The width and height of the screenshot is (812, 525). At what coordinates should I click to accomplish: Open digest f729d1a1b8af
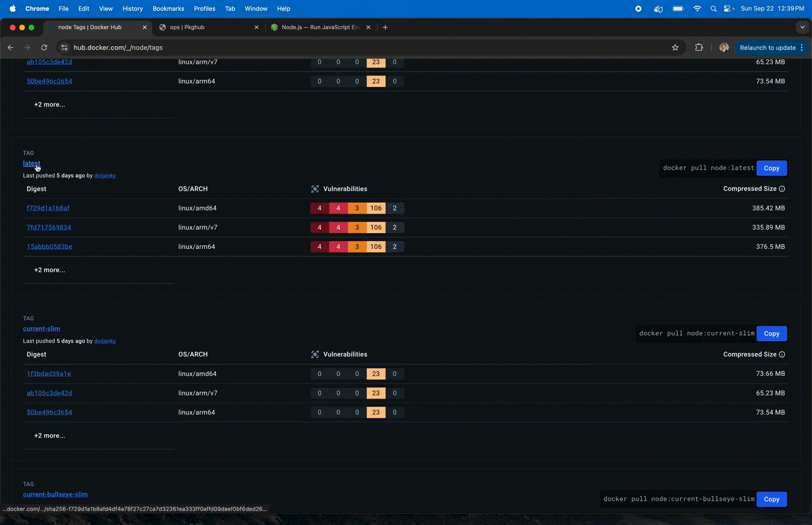click(48, 208)
